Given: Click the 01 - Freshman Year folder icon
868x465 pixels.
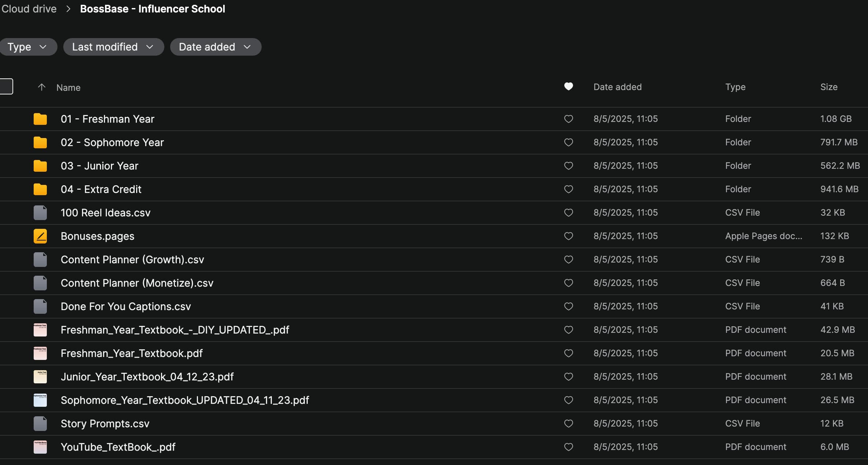Looking at the screenshot, I should click(40, 119).
